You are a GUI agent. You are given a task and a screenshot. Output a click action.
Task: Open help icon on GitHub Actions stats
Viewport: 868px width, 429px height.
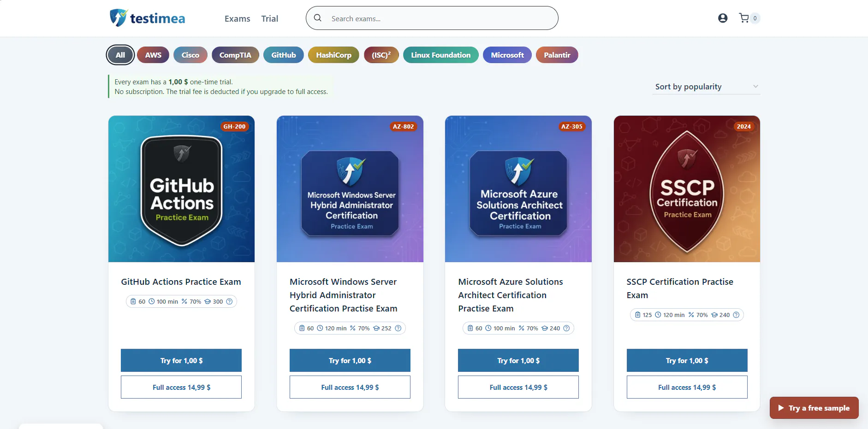229,301
